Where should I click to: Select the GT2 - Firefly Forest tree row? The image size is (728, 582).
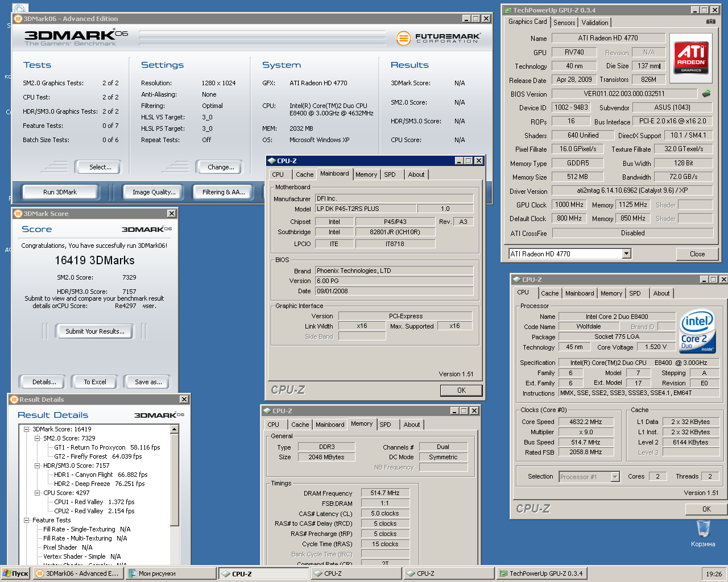coord(98,456)
